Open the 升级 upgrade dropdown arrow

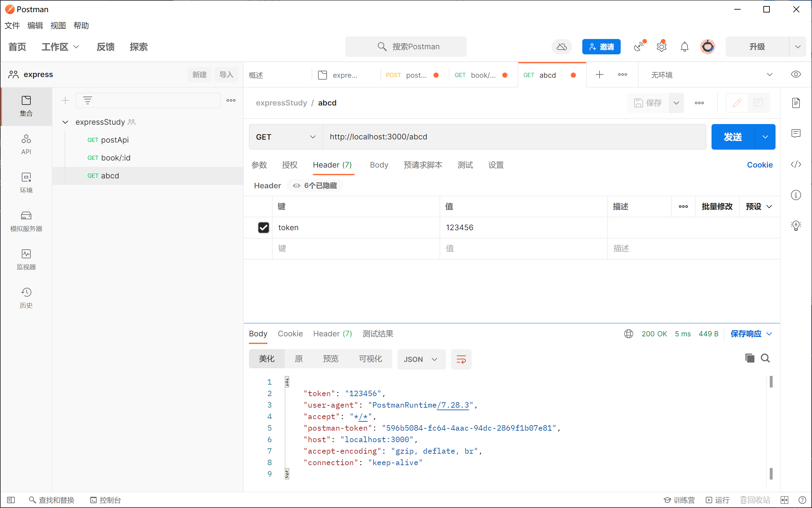(x=798, y=47)
